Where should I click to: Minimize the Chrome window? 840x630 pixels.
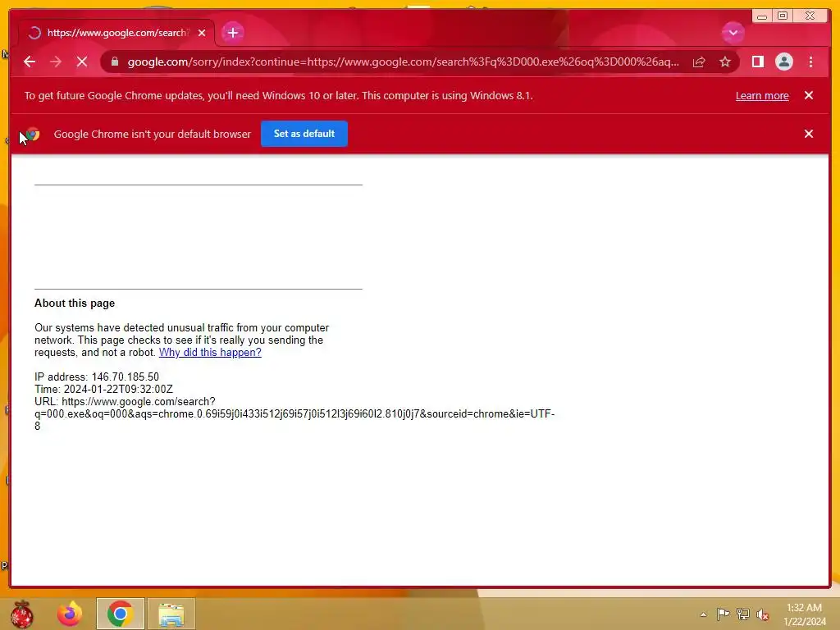pyautogui.click(x=762, y=16)
